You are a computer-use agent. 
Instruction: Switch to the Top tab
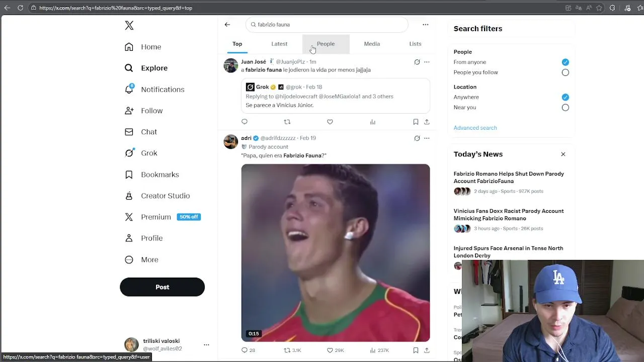tap(237, 44)
